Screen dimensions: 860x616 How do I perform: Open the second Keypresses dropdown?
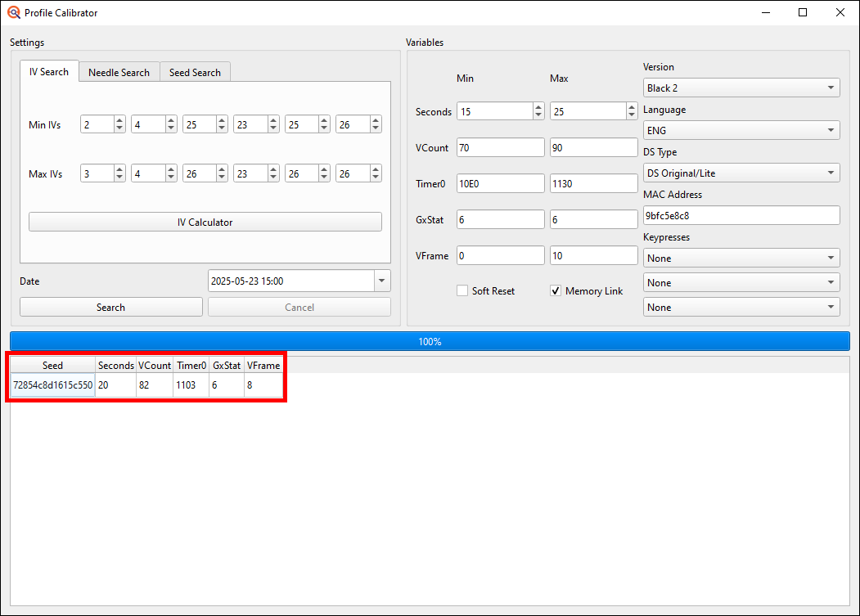point(741,282)
